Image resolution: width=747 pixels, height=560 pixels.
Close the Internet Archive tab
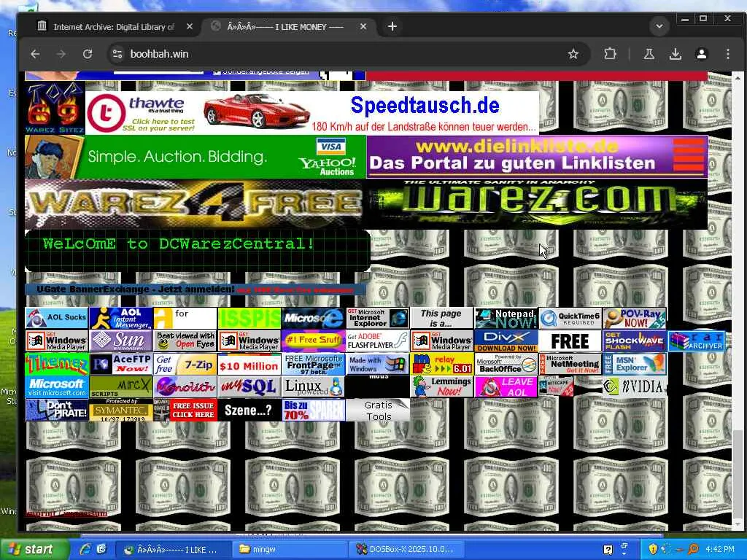pyautogui.click(x=190, y=27)
